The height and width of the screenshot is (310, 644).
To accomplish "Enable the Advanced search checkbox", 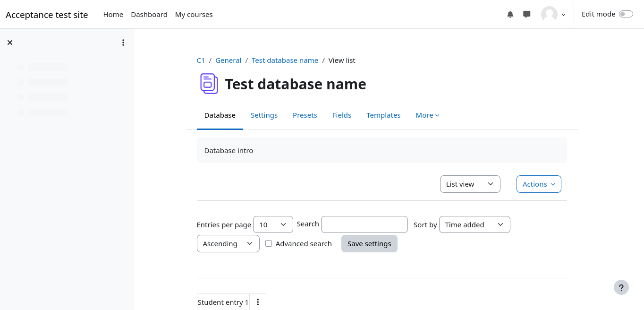I will pyautogui.click(x=269, y=243).
